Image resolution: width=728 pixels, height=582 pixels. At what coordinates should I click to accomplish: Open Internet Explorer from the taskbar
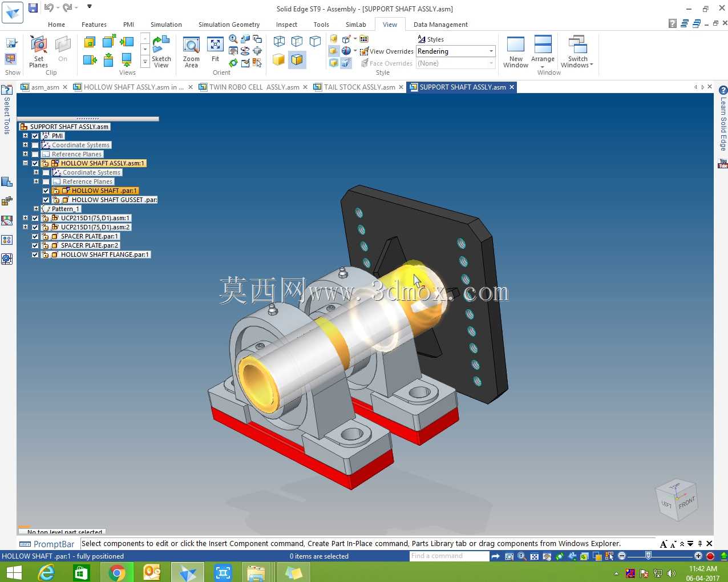[x=46, y=572]
